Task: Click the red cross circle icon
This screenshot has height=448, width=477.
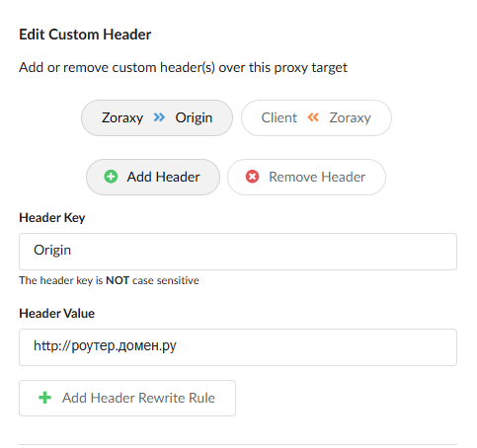Action: tap(252, 177)
